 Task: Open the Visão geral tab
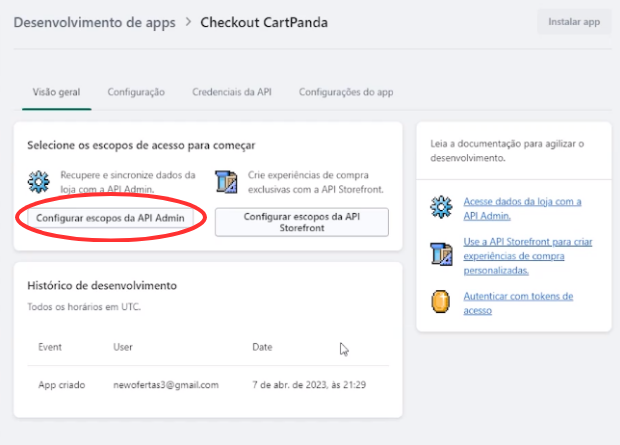pyautogui.click(x=57, y=92)
